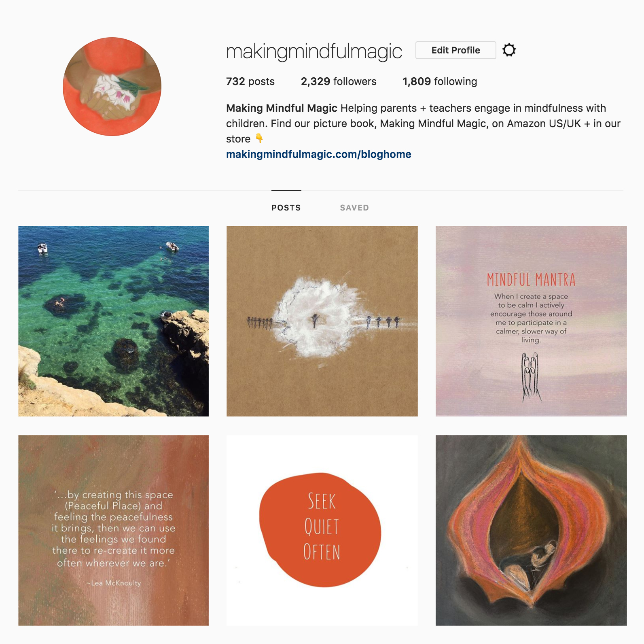Click the Edit Profile button
644x644 pixels.
pyautogui.click(x=455, y=50)
